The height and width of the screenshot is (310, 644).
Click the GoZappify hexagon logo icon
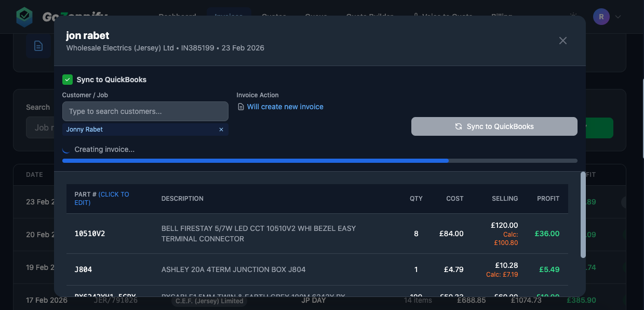pyautogui.click(x=24, y=16)
